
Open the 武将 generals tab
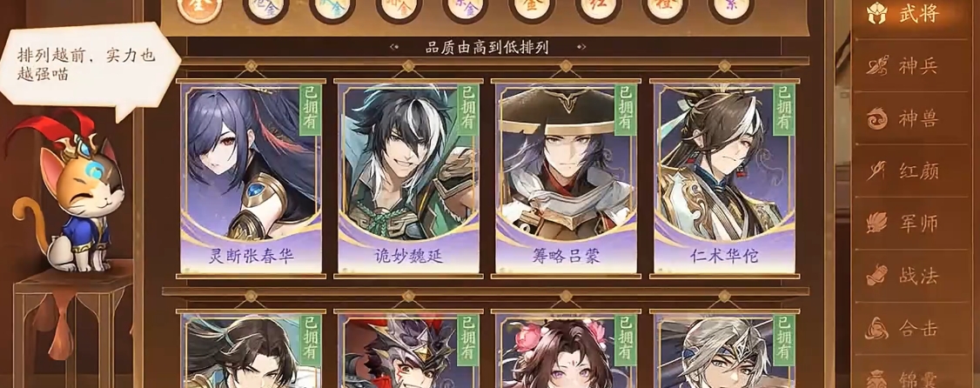(907, 15)
